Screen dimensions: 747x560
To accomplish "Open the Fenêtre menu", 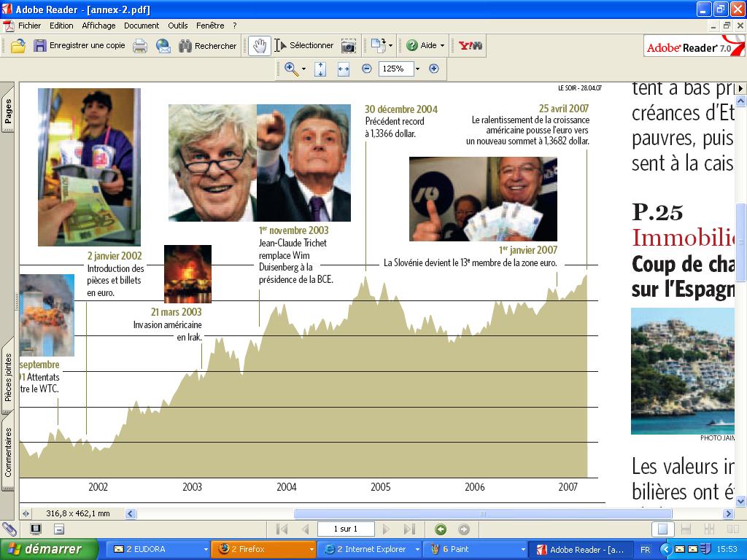I will [x=210, y=26].
